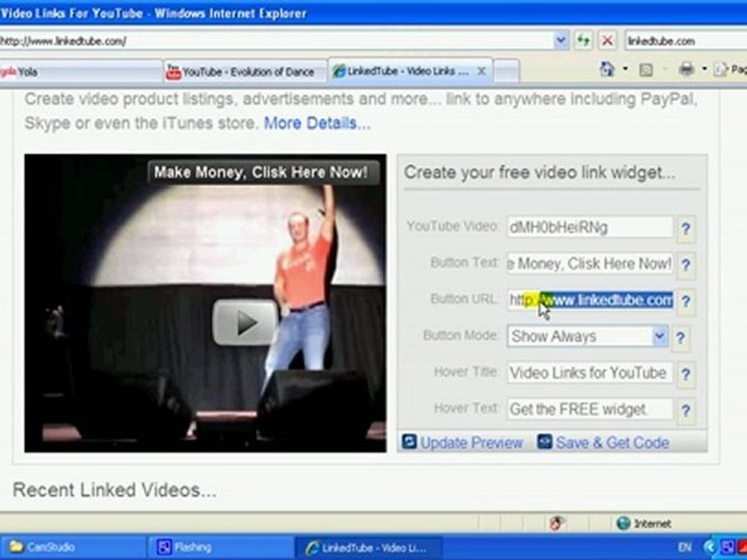The height and width of the screenshot is (560, 747).
Task: Open the Print button dropdown arrow
Action: point(704,69)
